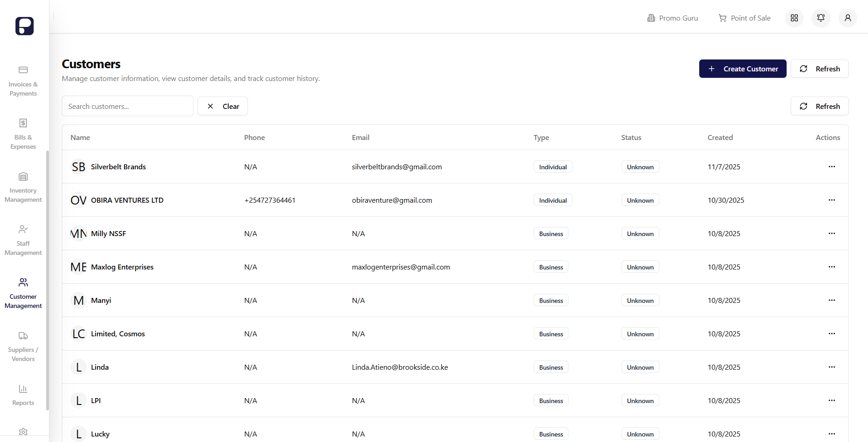Image resolution: width=868 pixels, height=442 pixels.
Task: Open the Suppliers / Vendors section
Action: coord(23,346)
